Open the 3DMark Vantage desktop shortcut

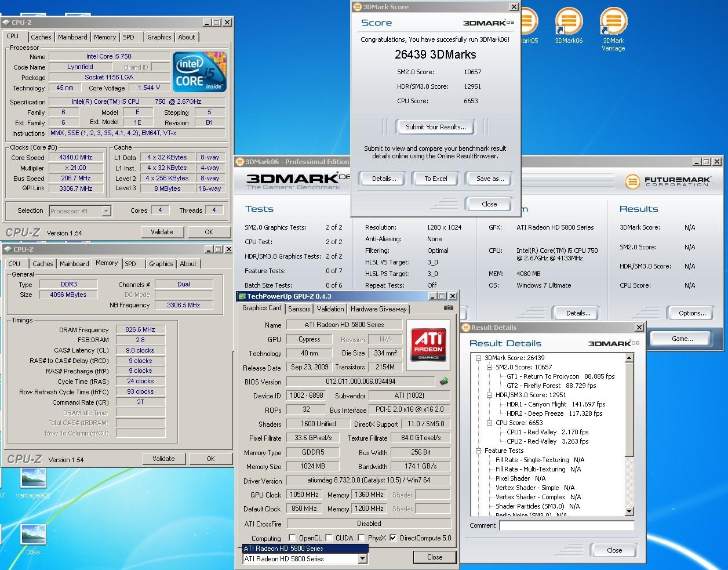(613, 29)
